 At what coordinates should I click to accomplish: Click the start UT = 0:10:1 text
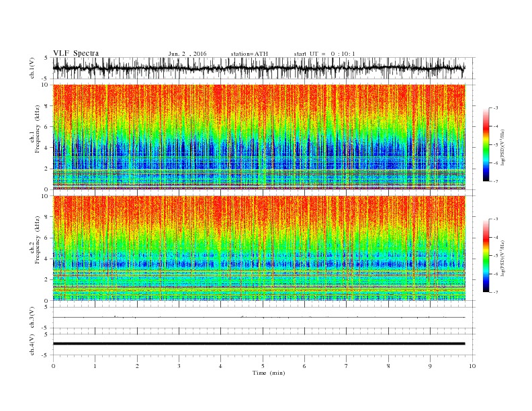click(x=324, y=54)
